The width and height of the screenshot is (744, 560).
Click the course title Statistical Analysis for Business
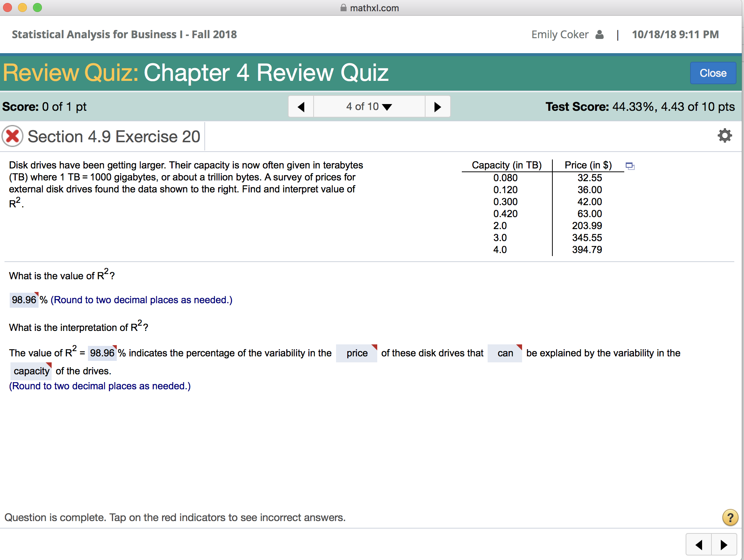124,34
